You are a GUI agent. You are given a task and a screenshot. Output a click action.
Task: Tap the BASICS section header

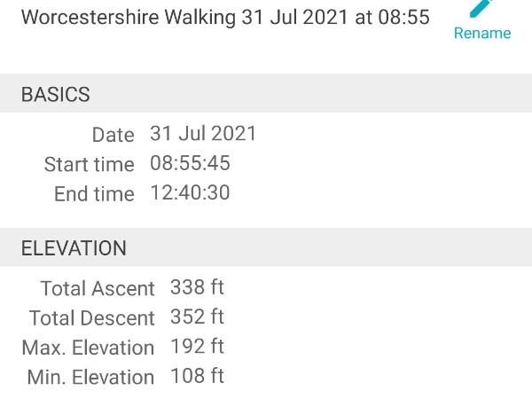266,94
